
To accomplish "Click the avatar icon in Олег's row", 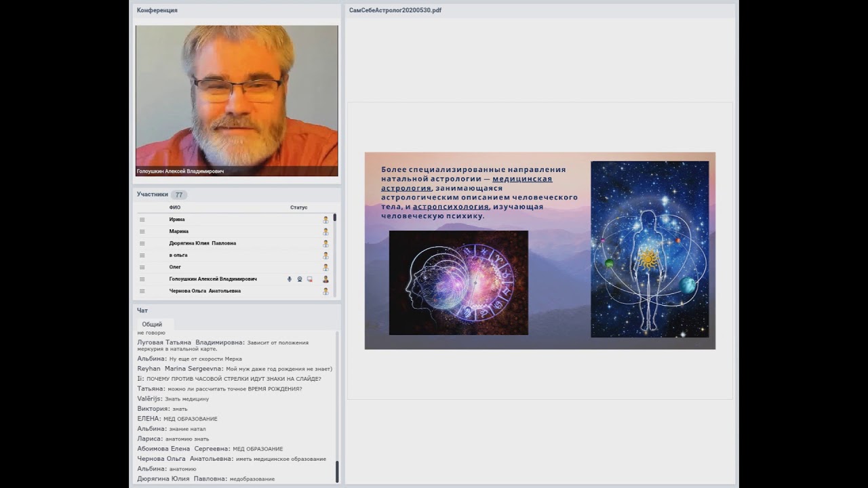I will (325, 267).
